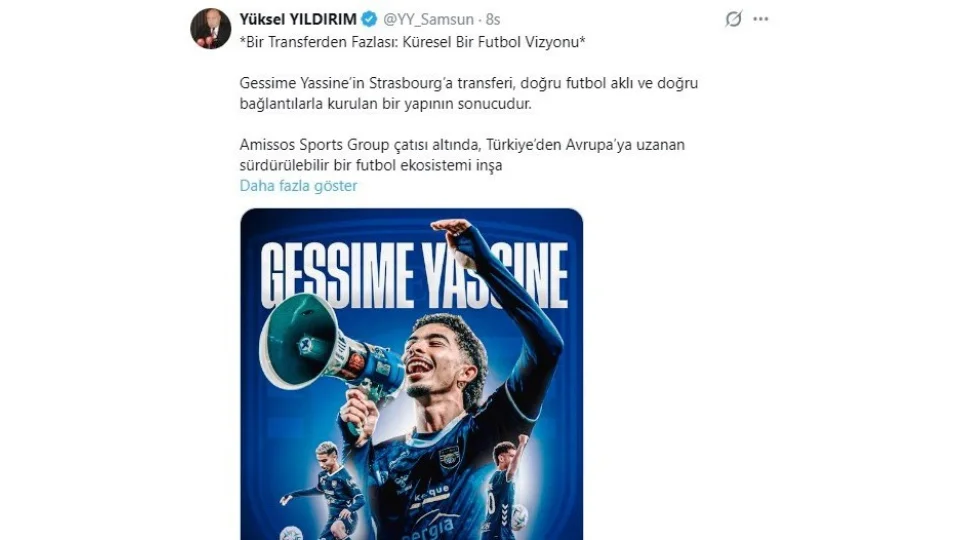Expand post with Daha fazla göster
The image size is (960, 540).
tap(298, 186)
